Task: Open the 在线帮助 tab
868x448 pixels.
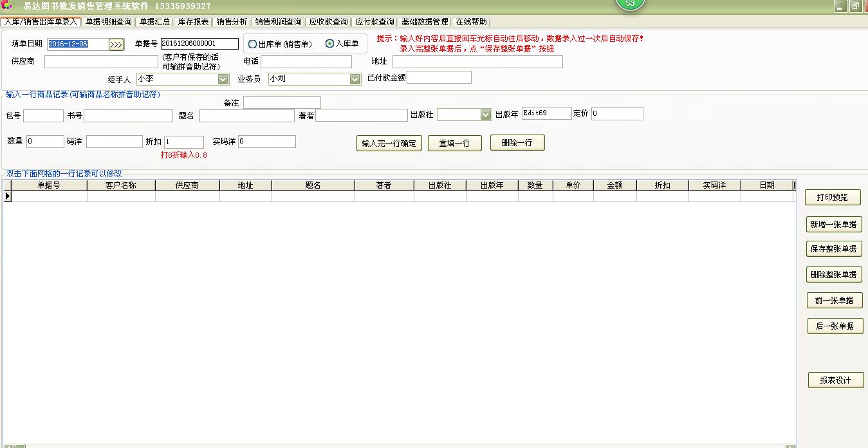Action: pyautogui.click(x=471, y=22)
